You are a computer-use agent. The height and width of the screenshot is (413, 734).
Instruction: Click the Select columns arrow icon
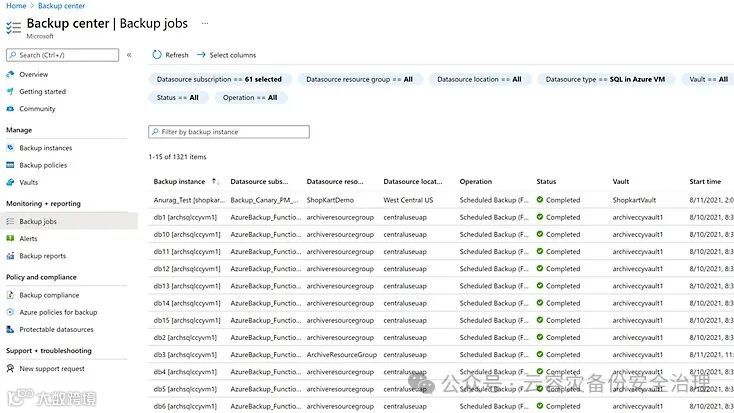(x=201, y=55)
